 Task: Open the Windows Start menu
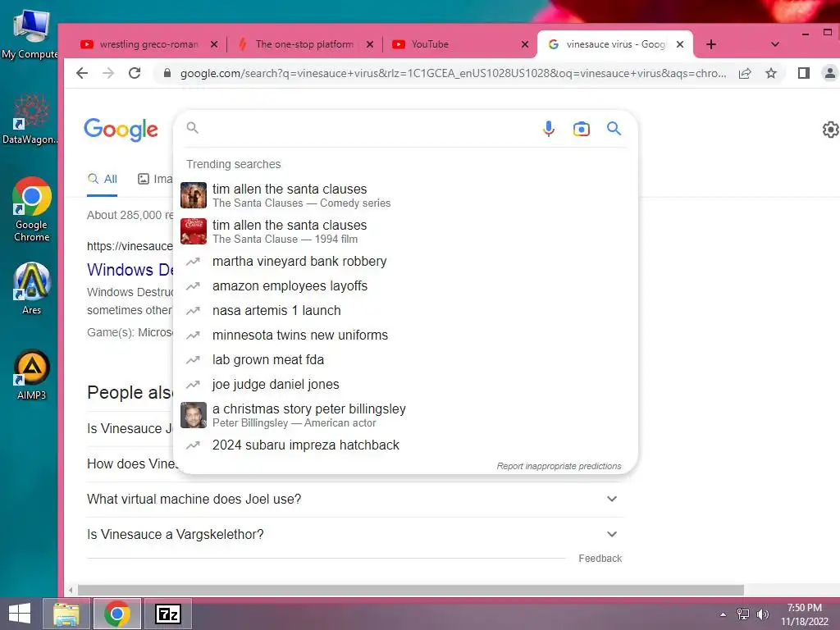click(x=20, y=614)
